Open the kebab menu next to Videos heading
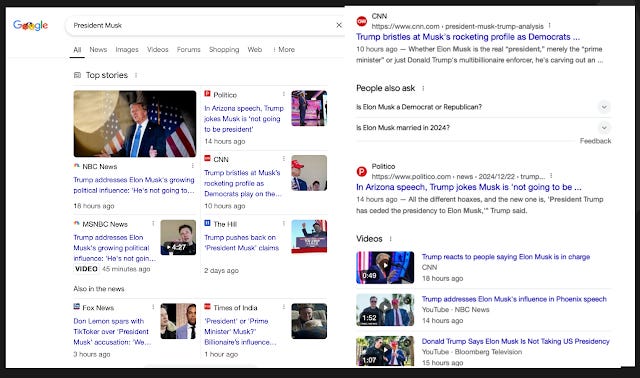Screen dimensions: 640x378 (391, 239)
